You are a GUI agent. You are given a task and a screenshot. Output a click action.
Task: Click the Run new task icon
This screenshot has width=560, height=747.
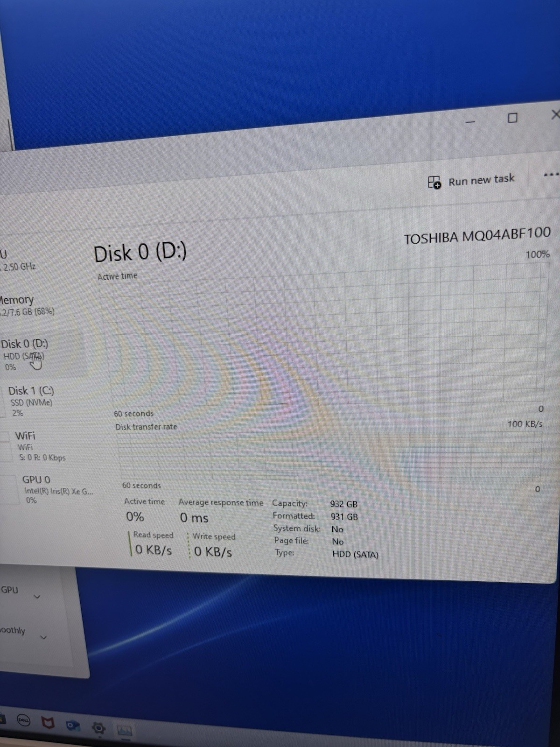pos(434,182)
